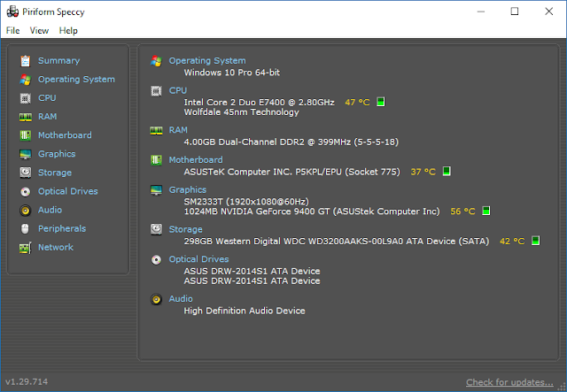Screen dimensions: 567x392
Task: Click the CPU temperature value 47 °C
Action: tap(357, 103)
